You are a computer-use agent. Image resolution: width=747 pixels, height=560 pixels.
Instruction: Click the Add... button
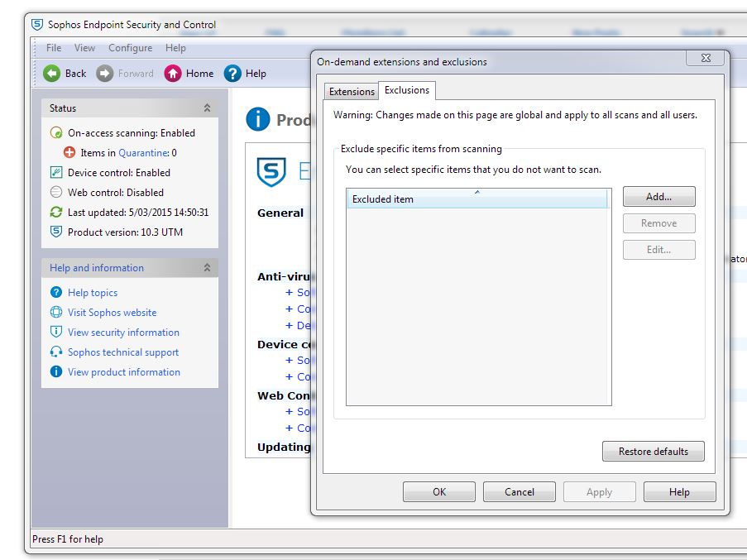click(658, 197)
